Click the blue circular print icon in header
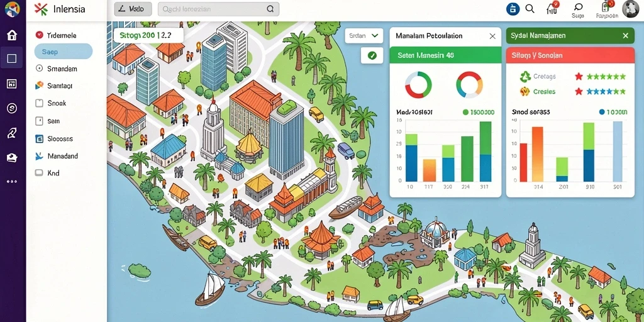 [x=513, y=9]
